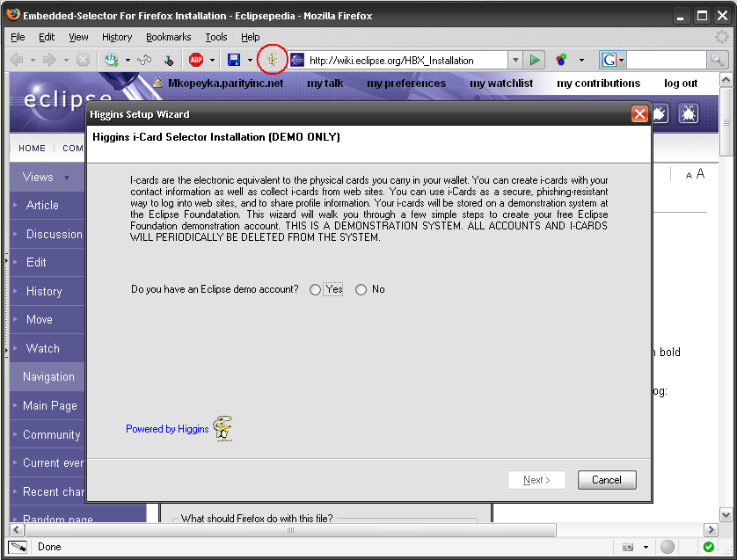Open the 'my contributions' link
737x560 pixels.
pyautogui.click(x=598, y=84)
